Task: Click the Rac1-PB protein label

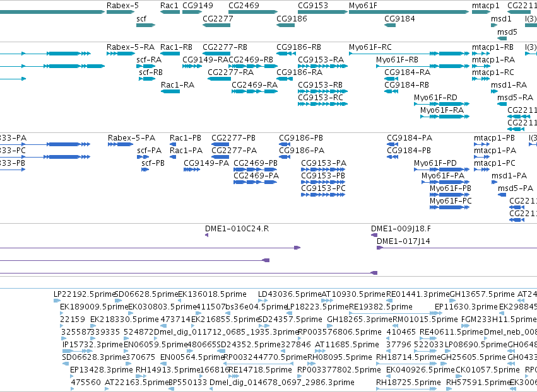Action: tap(186, 138)
